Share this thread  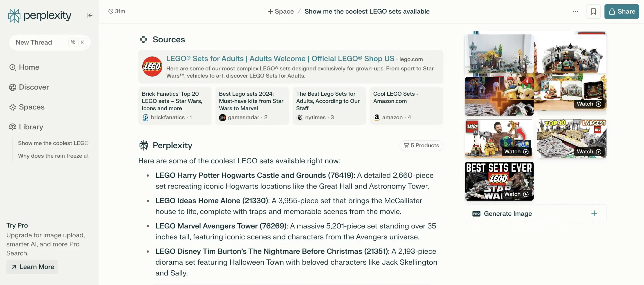[x=622, y=11]
